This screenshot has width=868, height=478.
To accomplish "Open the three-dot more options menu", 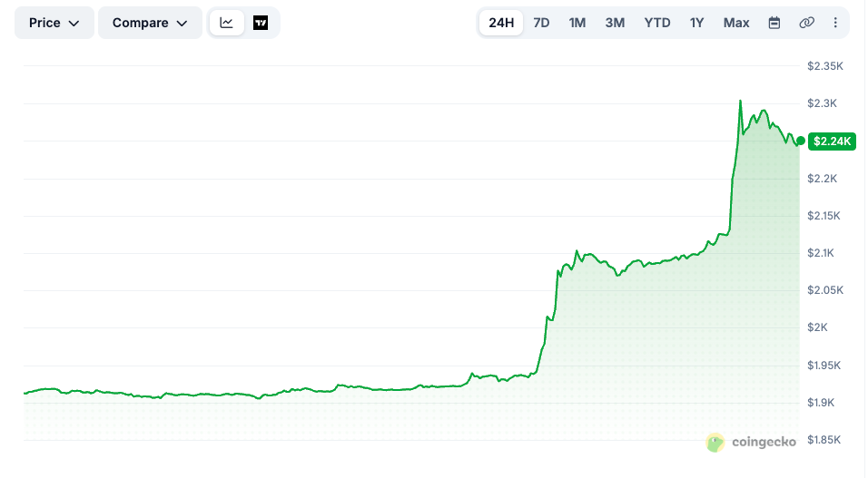I will coord(835,23).
